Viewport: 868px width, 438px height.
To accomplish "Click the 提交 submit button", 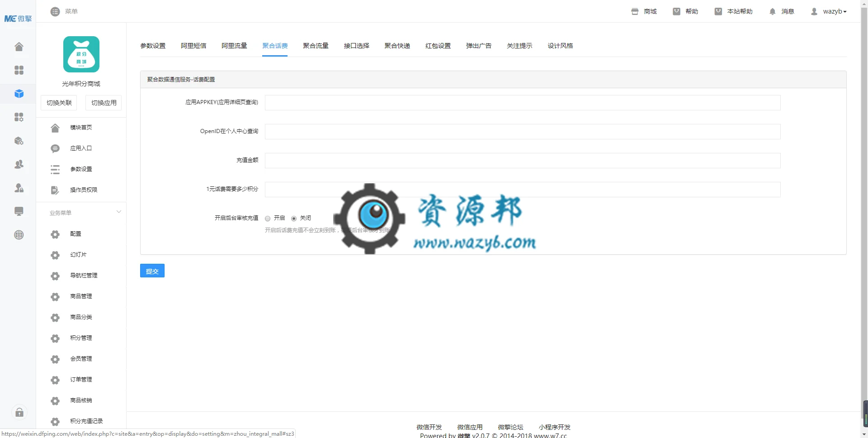I will [x=152, y=271].
